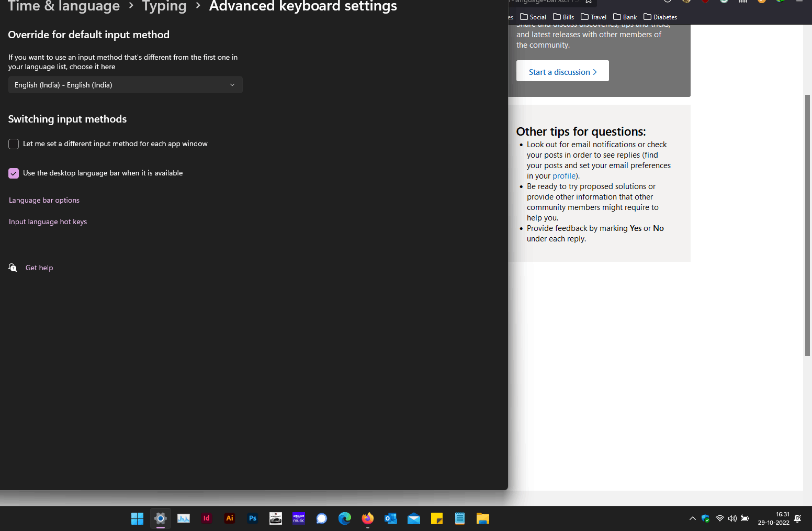This screenshot has height=531, width=812.
Task: Open the Mail app from the taskbar
Action: coord(414,518)
